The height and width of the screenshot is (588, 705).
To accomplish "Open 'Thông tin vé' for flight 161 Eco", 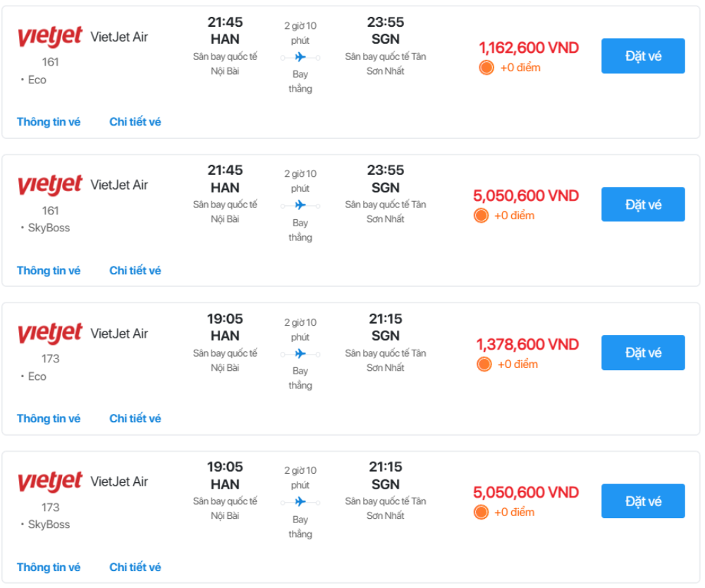I will (x=49, y=122).
